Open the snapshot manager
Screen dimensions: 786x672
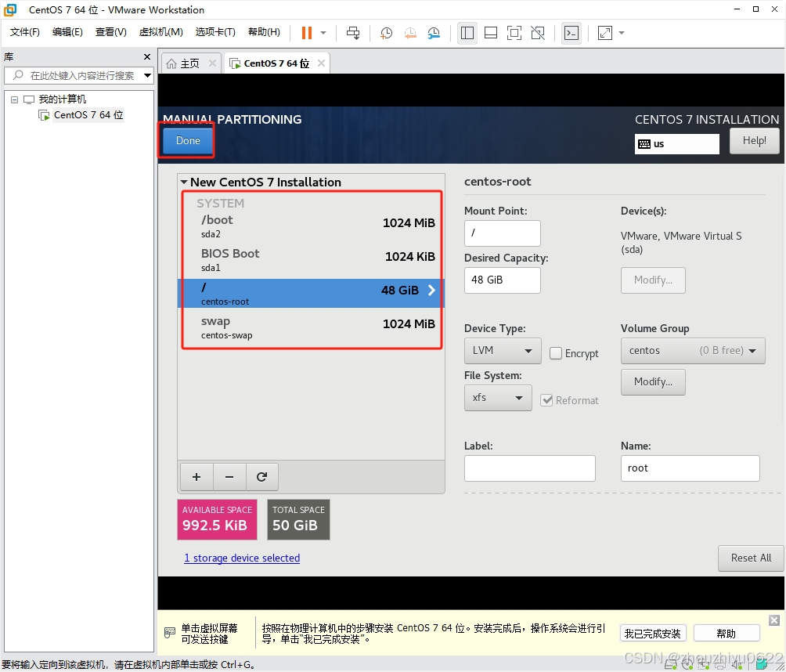(x=434, y=33)
